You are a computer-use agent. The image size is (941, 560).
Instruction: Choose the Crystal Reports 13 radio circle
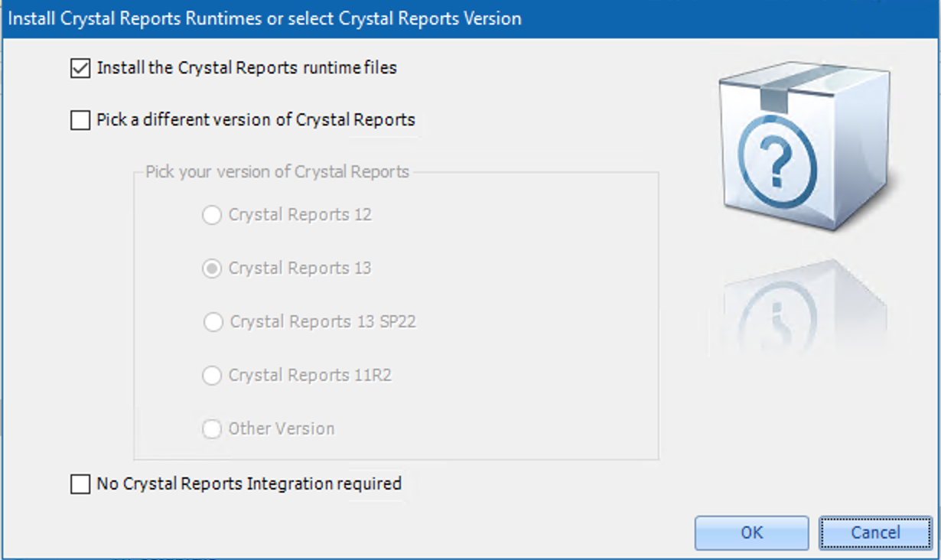click(x=212, y=269)
